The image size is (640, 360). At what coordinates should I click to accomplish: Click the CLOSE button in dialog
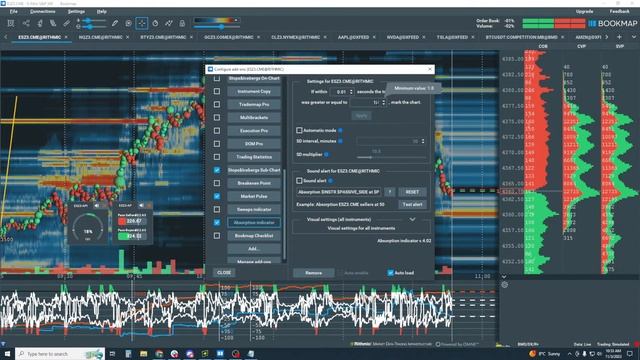[224, 272]
